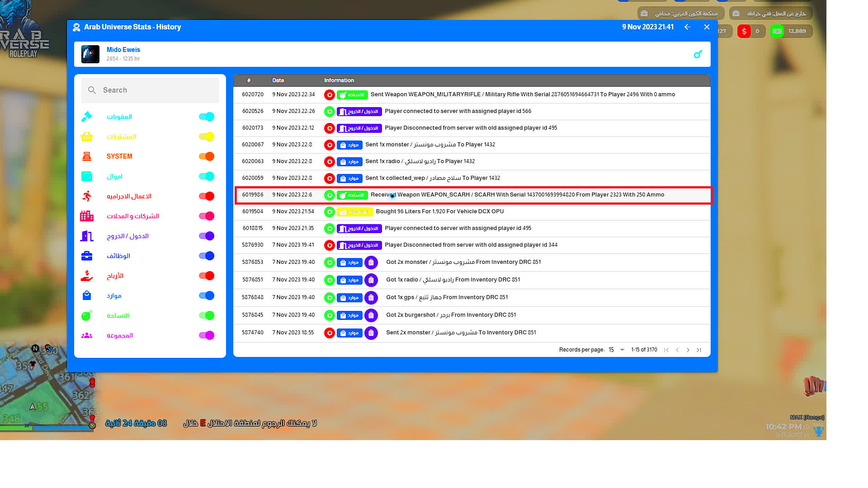Jump to the last page of records
This screenshot has height=488, width=868.
point(699,350)
